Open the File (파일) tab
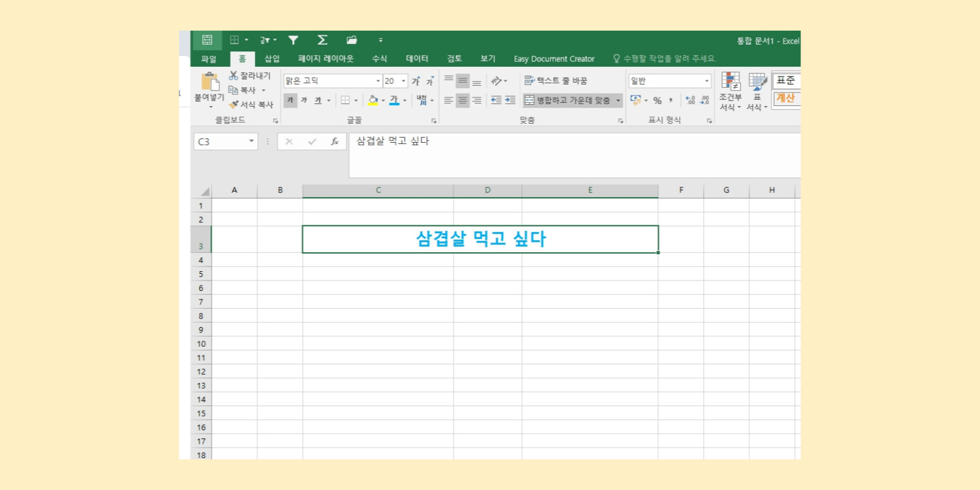The height and width of the screenshot is (490, 980). (x=209, y=59)
